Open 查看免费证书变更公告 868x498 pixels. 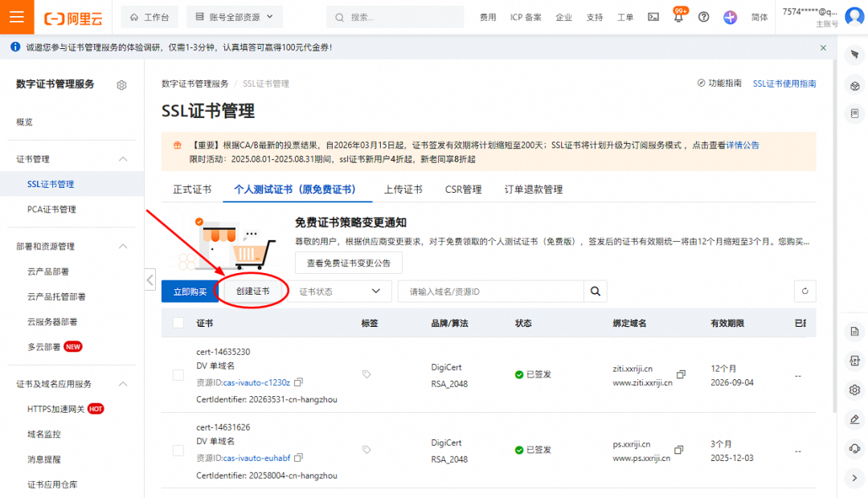click(347, 262)
